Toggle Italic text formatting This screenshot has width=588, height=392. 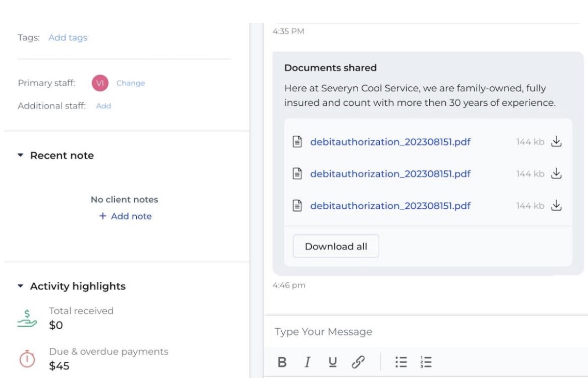click(307, 362)
